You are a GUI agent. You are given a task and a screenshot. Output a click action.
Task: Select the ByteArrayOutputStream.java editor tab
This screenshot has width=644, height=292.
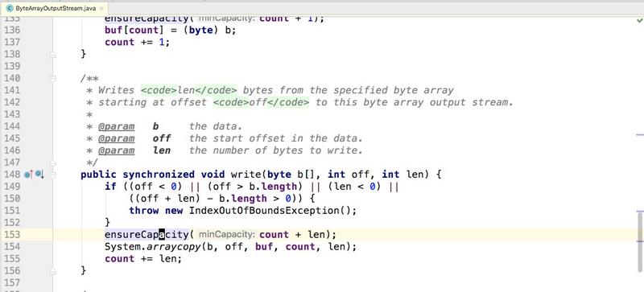point(55,8)
